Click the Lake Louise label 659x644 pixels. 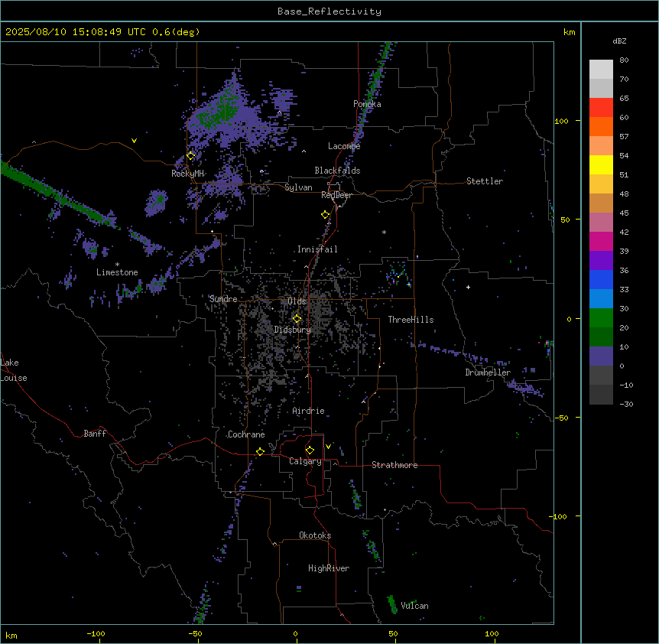[x=13, y=370]
